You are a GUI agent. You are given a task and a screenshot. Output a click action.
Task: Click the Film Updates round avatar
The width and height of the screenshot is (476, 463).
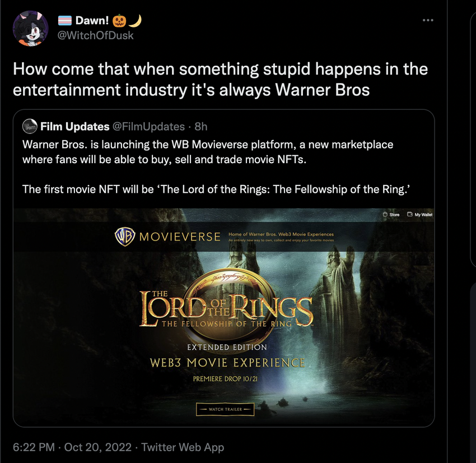[x=30, y=126]
